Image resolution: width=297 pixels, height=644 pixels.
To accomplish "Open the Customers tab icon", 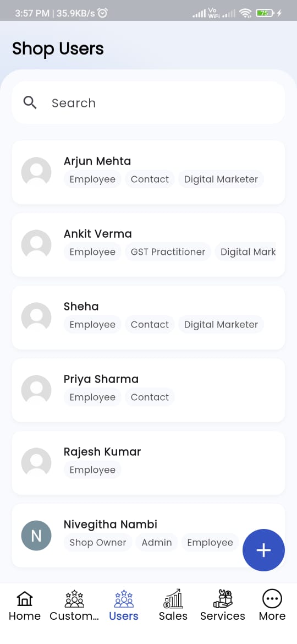I will pos(74,599).
